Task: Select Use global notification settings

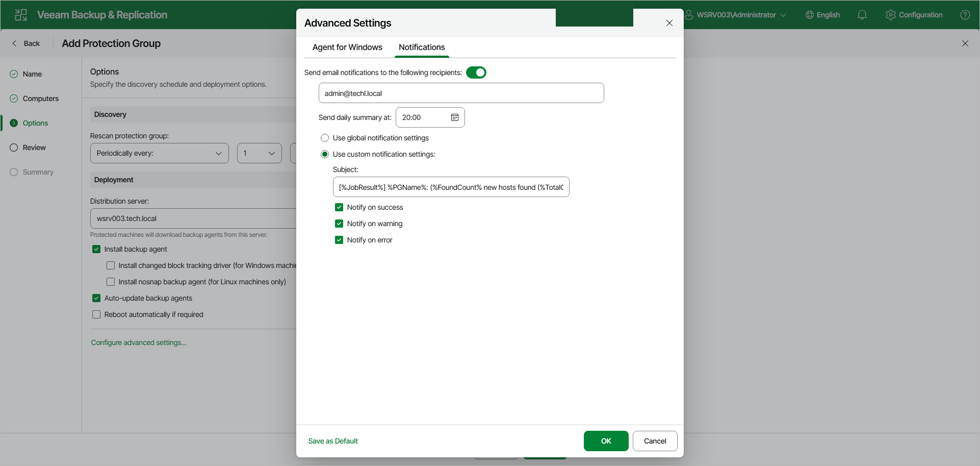Action: click(x=325, y=138)
